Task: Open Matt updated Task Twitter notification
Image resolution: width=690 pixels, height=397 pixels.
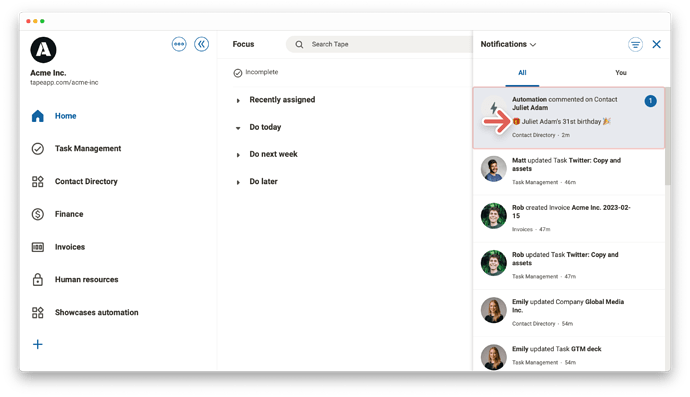Action: tap(569, 172)
